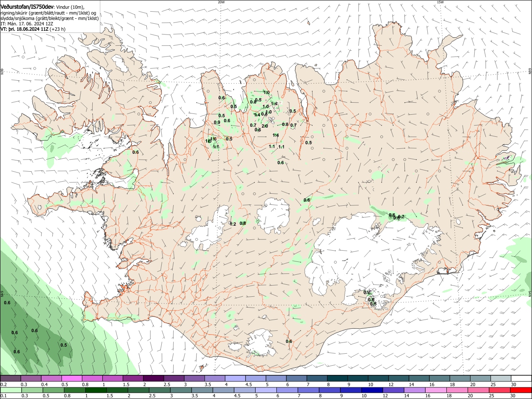Screen dimensions: 532x399
Task: Click the dark teal 8–9 swatch, upper scale
Action: [337, 379]
